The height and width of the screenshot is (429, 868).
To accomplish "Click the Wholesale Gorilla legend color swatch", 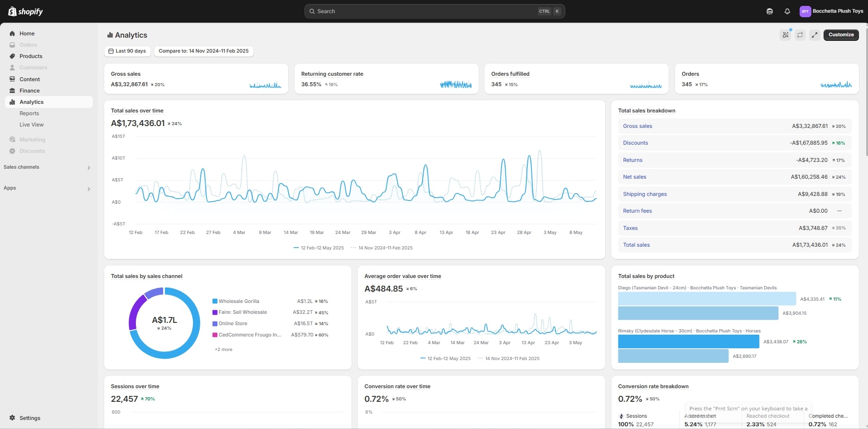I will pos(215,301).
